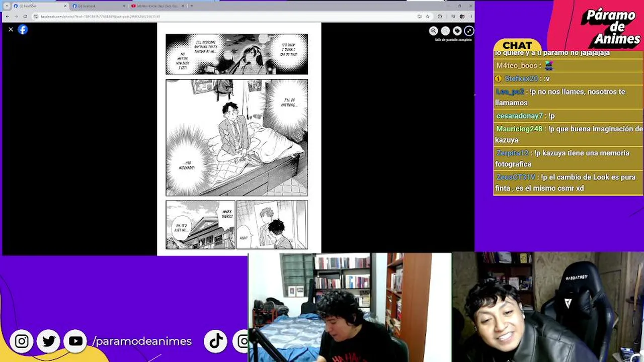Image resolution: width=644 pixels, height=362 pixels.
Task: Click the /paramodeanimes handle text
Action: tap(142, 341)
